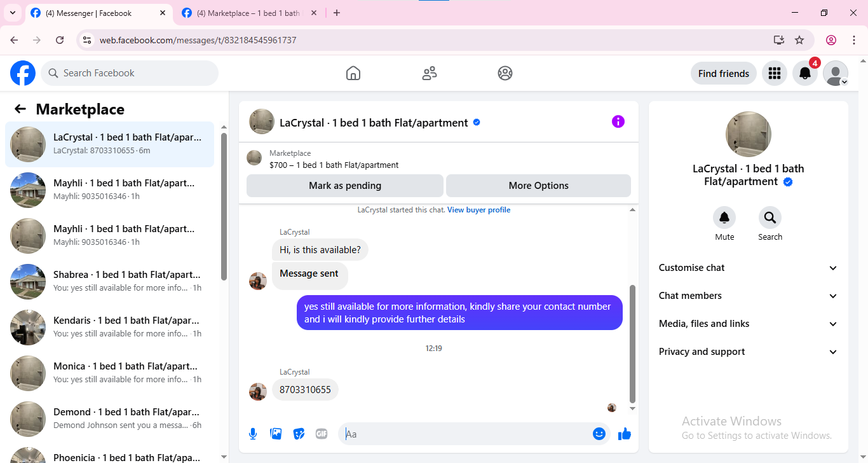This screenshot has width=868, height=463.
Task: Click the scroll-up arrow above the chat messages
Action: pyautogui.click(x=632, y=210)
